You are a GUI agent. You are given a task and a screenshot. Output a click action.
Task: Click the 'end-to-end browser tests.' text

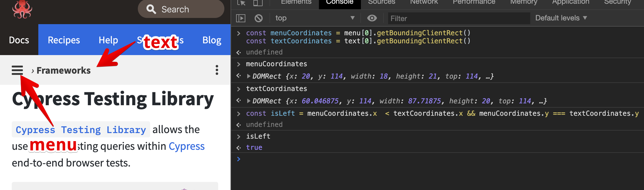[x=71, y=163]
